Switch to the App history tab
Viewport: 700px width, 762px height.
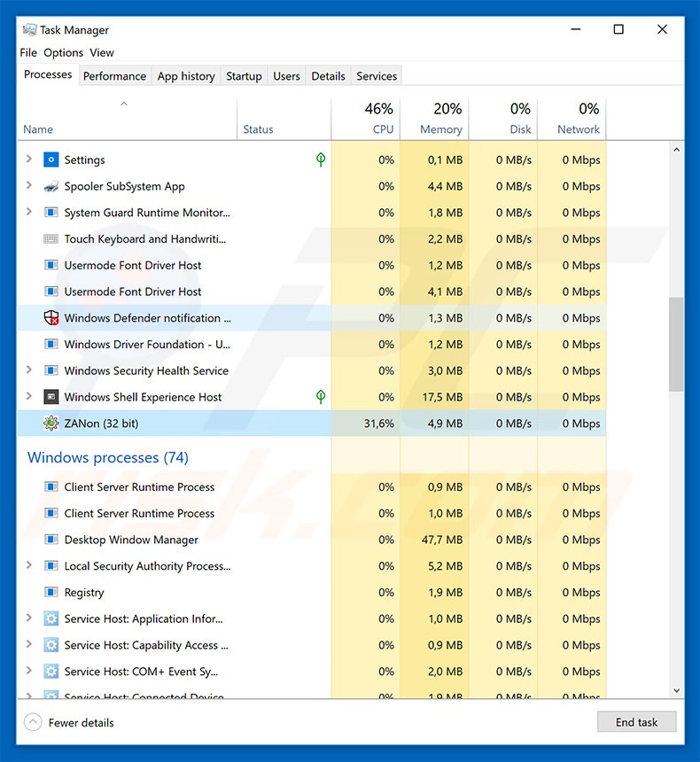[186, 76]
